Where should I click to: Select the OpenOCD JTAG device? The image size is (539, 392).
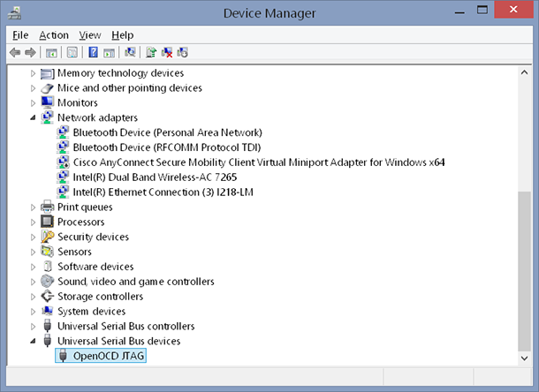tap(109, 356)
